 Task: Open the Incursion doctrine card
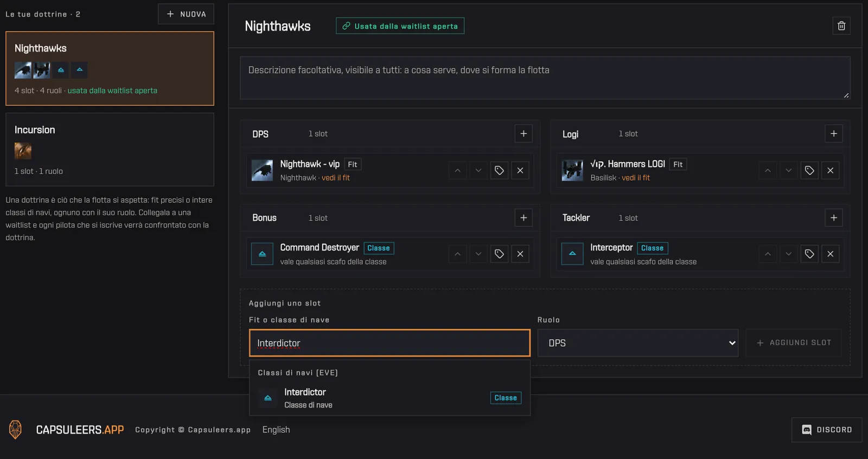coord(110,150)
